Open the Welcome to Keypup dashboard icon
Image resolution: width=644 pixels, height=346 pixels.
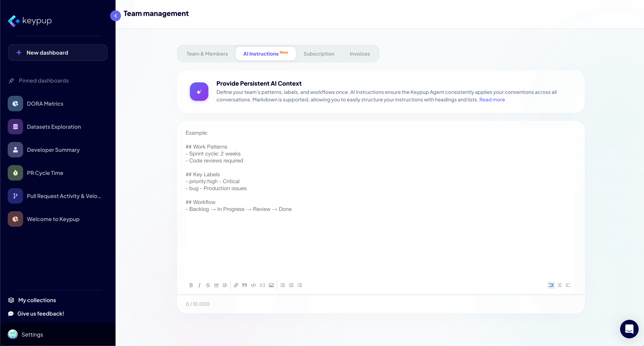point(15,219)
